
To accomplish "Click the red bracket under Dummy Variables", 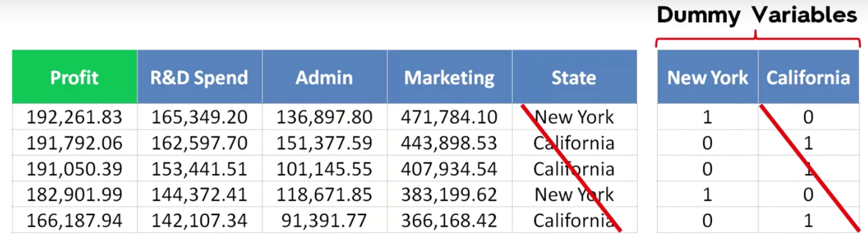I will (758, 41).
